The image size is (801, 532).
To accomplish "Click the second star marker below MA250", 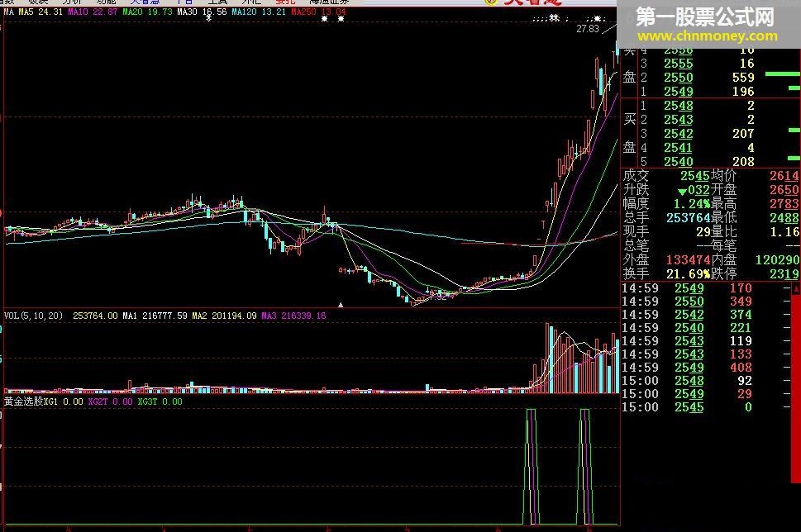I will (341, 19).
